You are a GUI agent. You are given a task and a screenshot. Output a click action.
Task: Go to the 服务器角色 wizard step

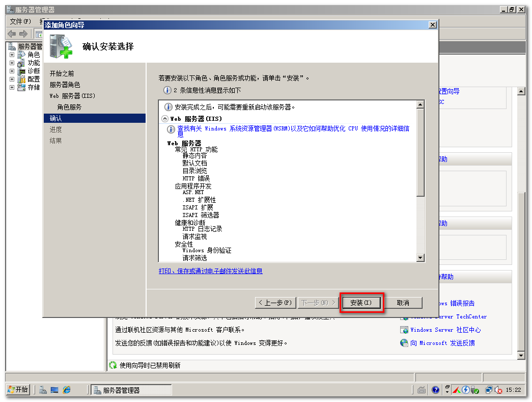65,85
